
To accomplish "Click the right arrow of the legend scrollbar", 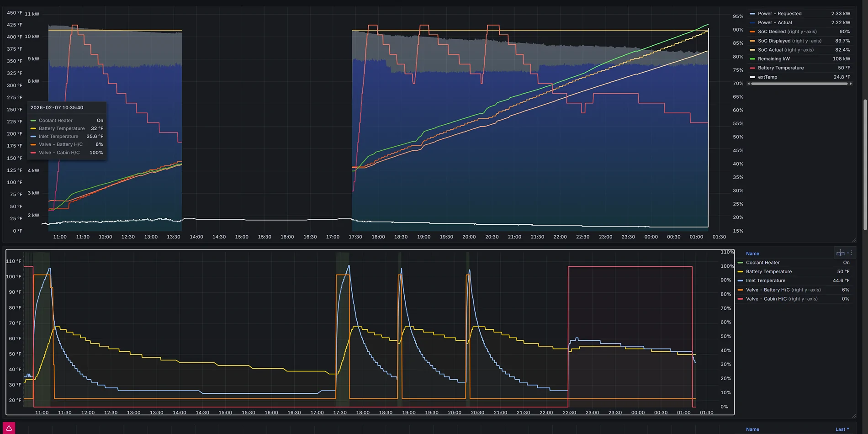I will [851, 83].
